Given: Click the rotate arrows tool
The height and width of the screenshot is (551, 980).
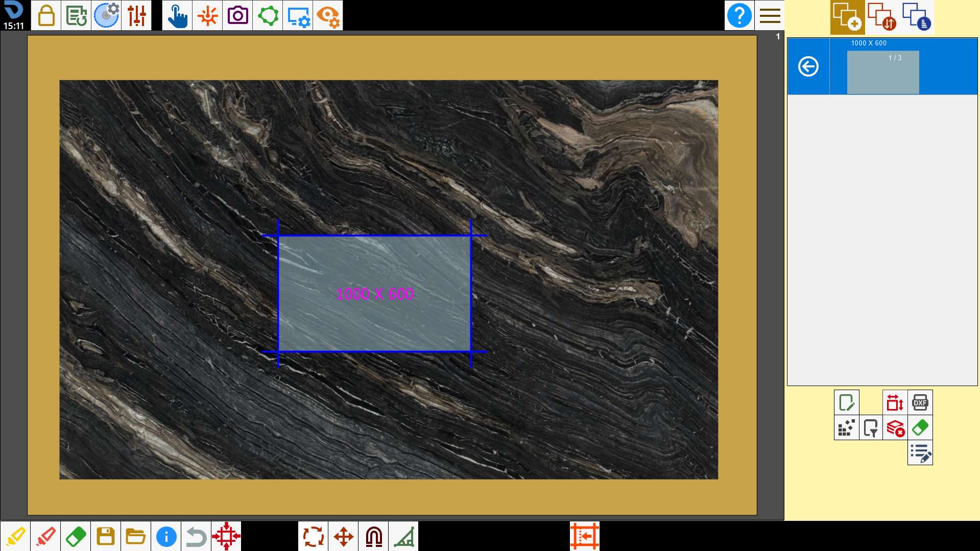Looking at the screenshot, I should (313, 536).
